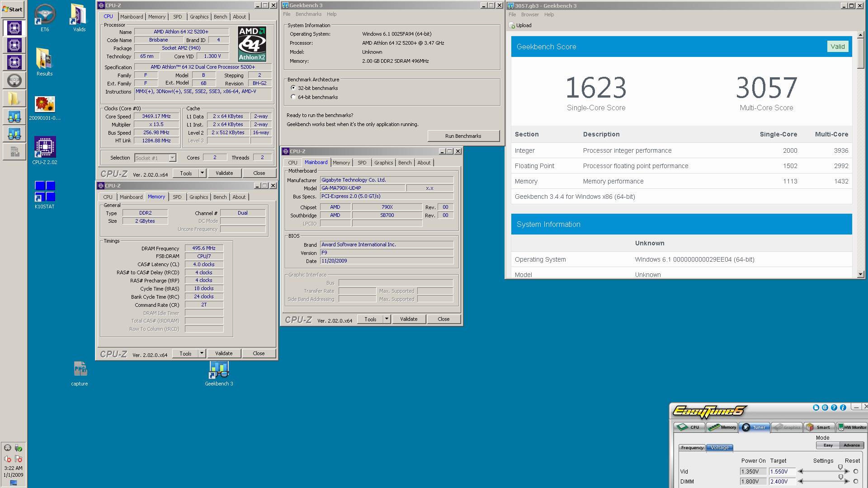Click the Help menu in Geekbench 3 window
The width and height of the screenshot is (868, 488).
tap(331, 14)
